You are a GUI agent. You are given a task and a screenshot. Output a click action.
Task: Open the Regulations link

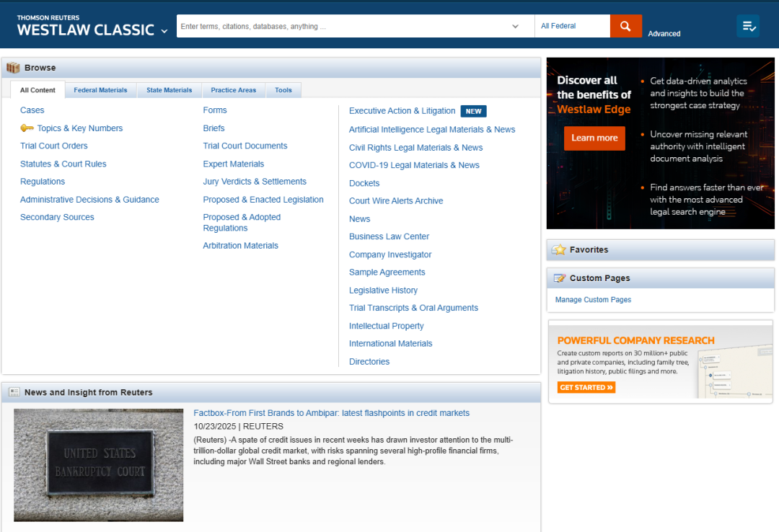[x=43, y=182]
